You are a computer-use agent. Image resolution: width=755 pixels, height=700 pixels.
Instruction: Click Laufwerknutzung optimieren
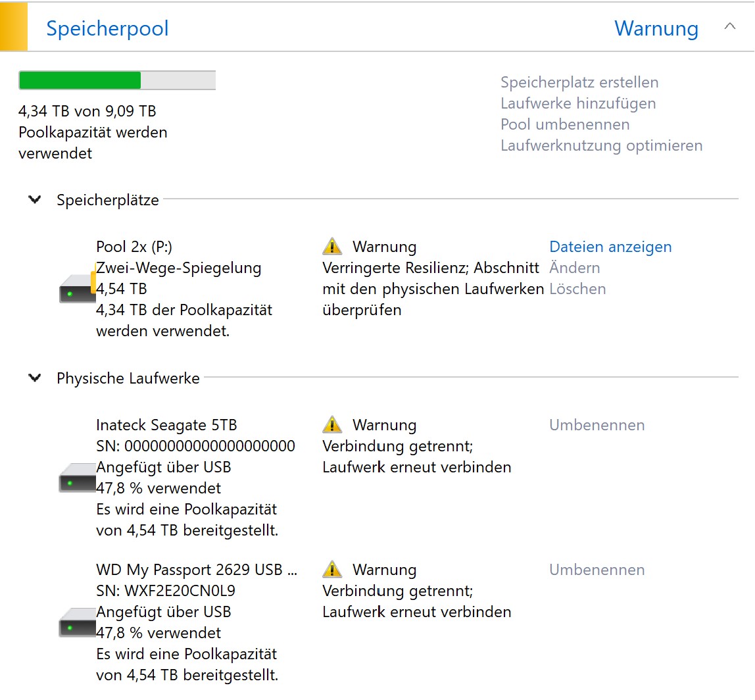click(x=601, y=145)
